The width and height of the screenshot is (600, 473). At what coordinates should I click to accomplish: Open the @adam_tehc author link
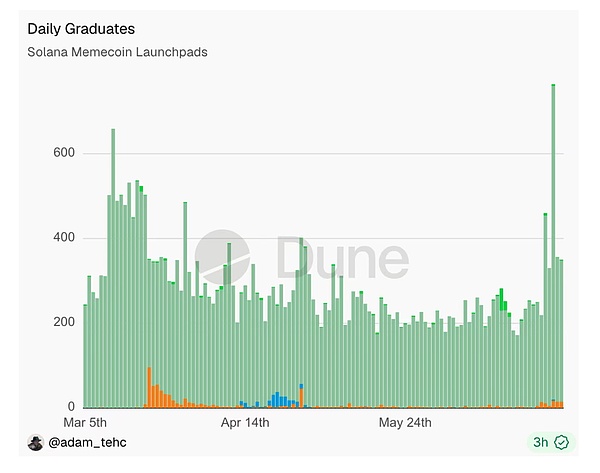pos(87,443)
